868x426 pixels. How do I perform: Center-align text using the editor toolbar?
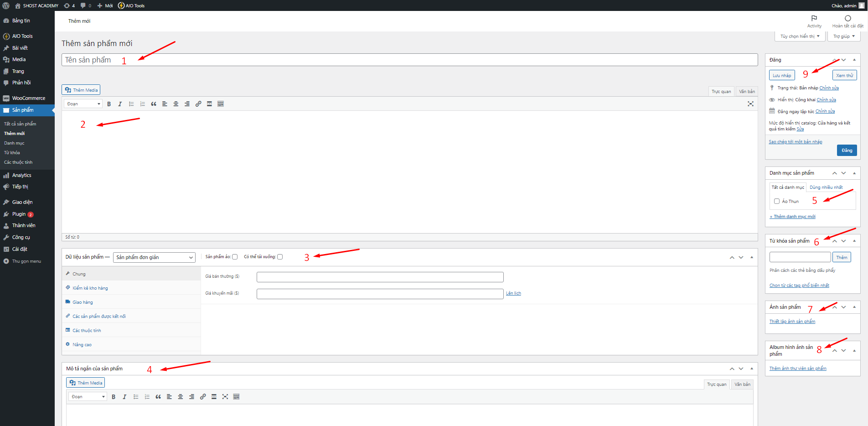(x=176, y=104)
